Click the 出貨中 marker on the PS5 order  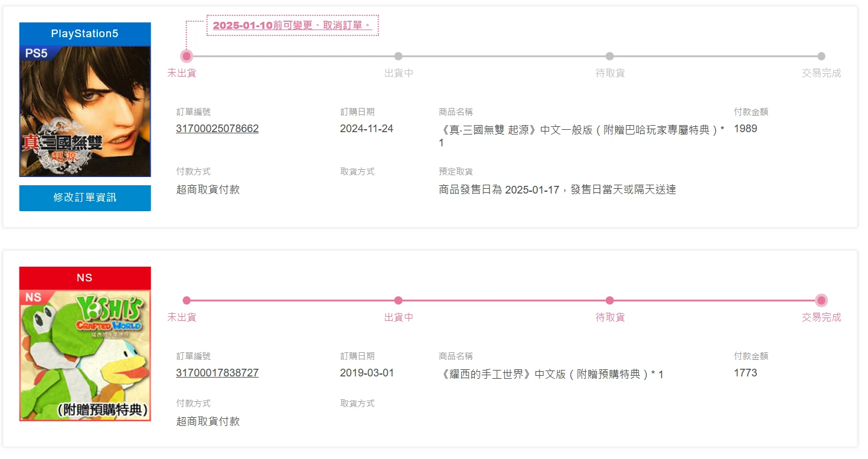[x=399, y=56]
